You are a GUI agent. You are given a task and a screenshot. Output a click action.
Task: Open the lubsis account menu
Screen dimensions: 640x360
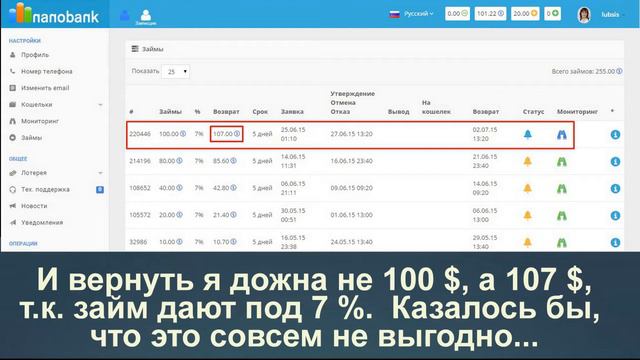[x=612, y=14]
